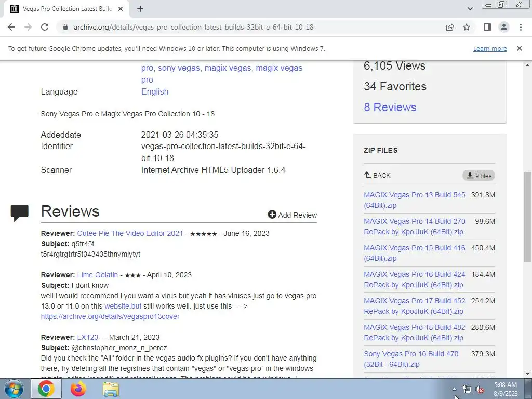Download MAGIX Vegas Pro 16 Build 424 zip
Viewport: 532px width, 399px height.
pyautogui.click(x=414, y=279)
